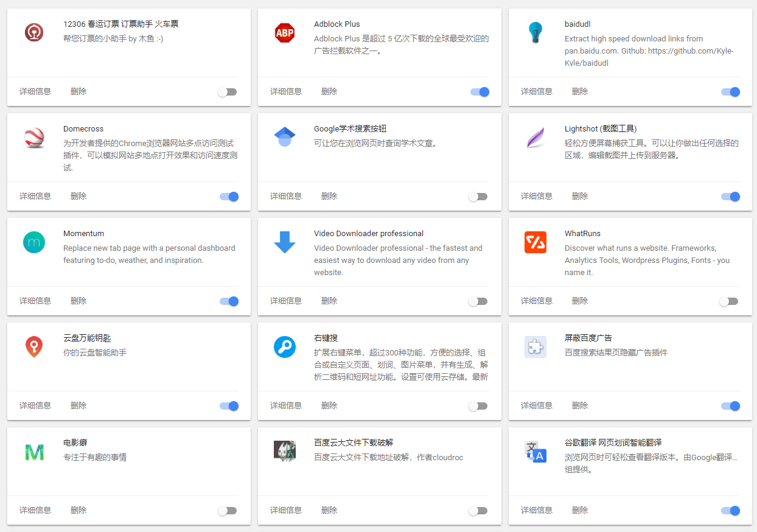Click the baidudl lightbulb icon
This screenshot has height=532, width=757.
coord(535,32)
